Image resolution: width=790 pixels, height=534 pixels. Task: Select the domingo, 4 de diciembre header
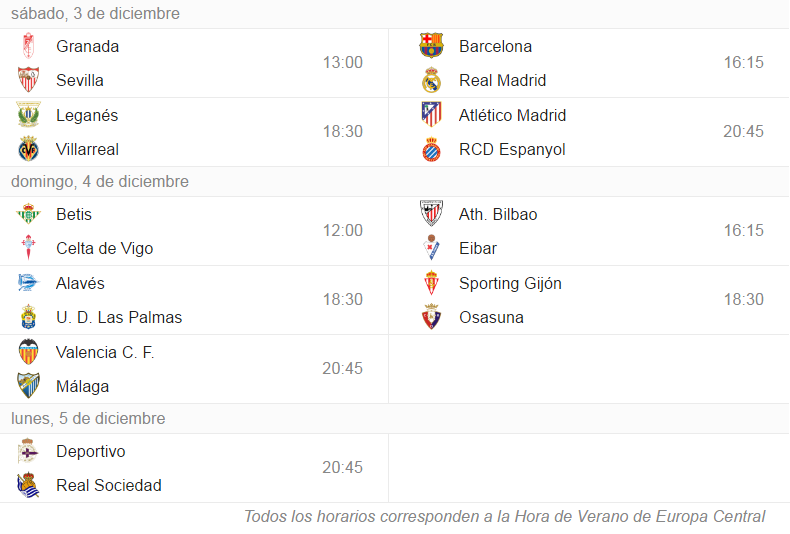point(100,181)
